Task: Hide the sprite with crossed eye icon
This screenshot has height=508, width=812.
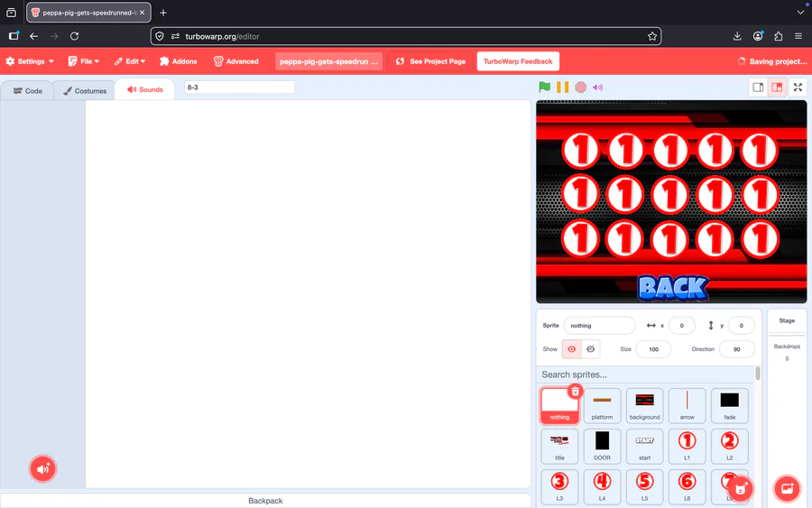Action: pos(590,349)
